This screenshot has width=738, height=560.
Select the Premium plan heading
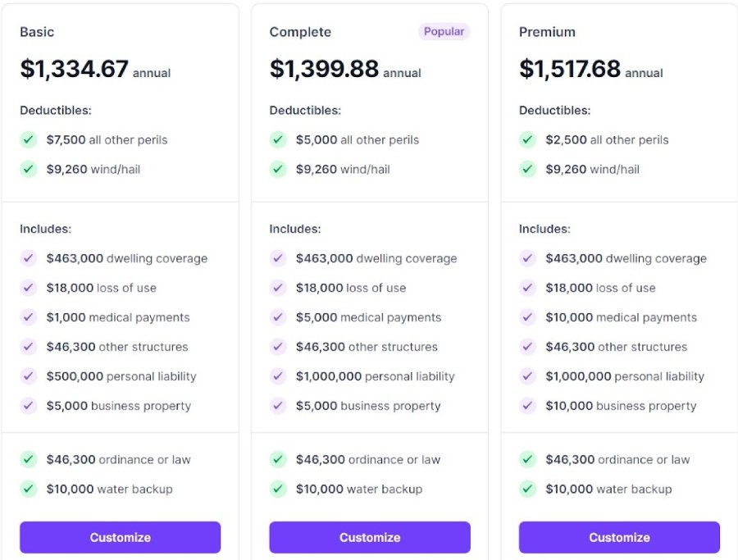pos(547,32)
